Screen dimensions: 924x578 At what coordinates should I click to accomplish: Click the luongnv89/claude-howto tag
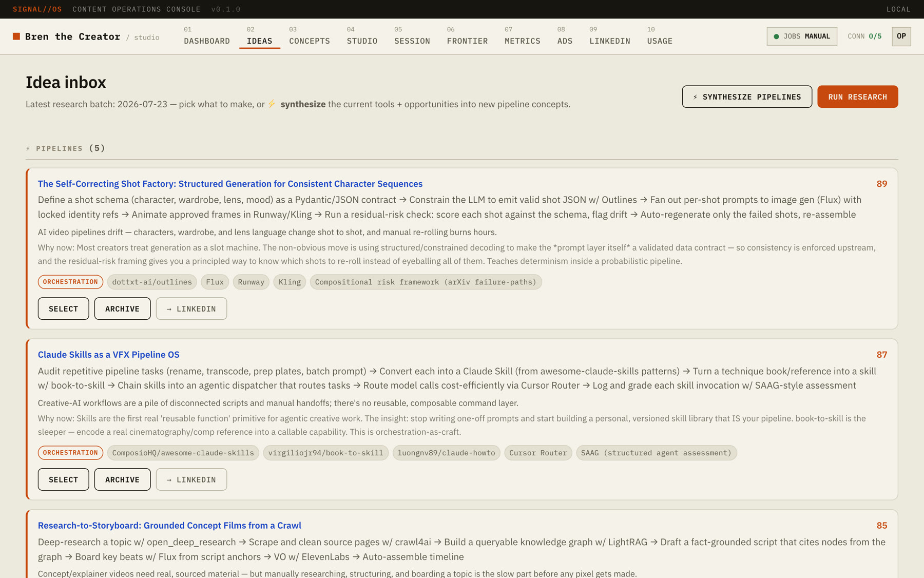pyautogui.click(x=447, y=453)
